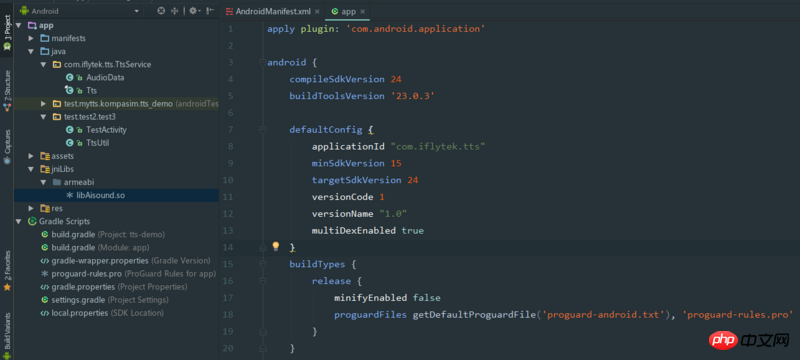
Task: Collapse the app module node
Action: 18,25
